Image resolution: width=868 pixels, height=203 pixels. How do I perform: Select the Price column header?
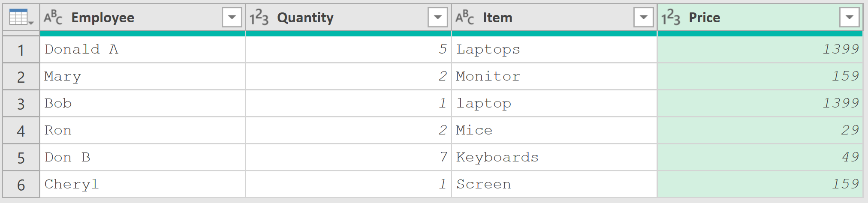[x=760, y=18]
